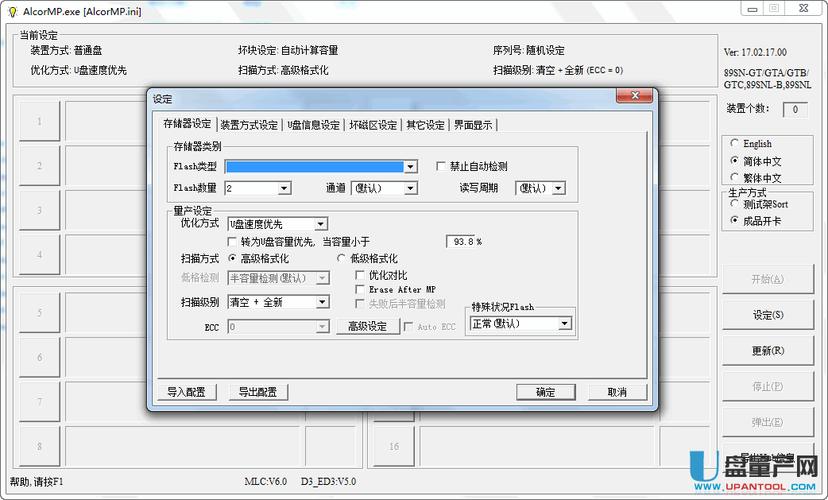Expand the Flash类型 dropdown
The image size is (828, 500).
tap(410, 167)
